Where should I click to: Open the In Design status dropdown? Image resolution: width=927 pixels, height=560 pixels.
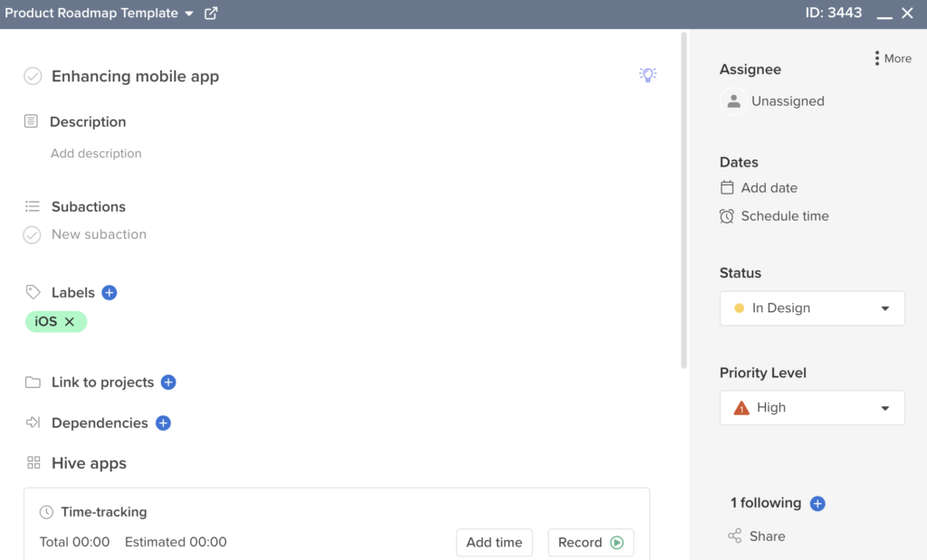(812, 308)
